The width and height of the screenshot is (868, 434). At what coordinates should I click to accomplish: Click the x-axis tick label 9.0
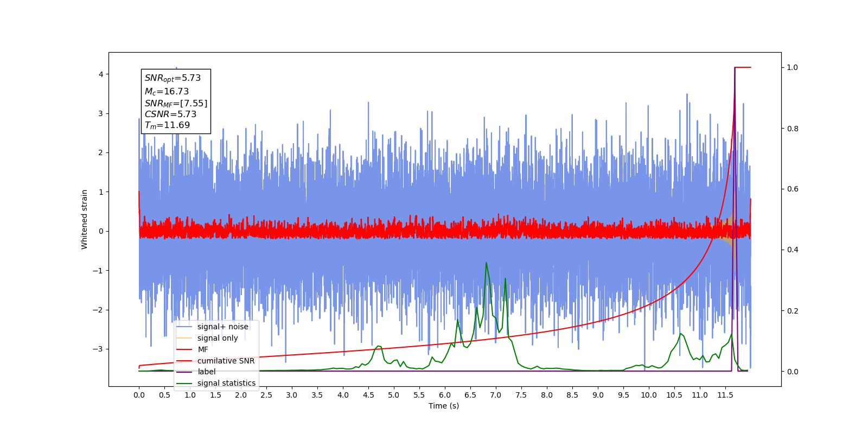[598, 395]
